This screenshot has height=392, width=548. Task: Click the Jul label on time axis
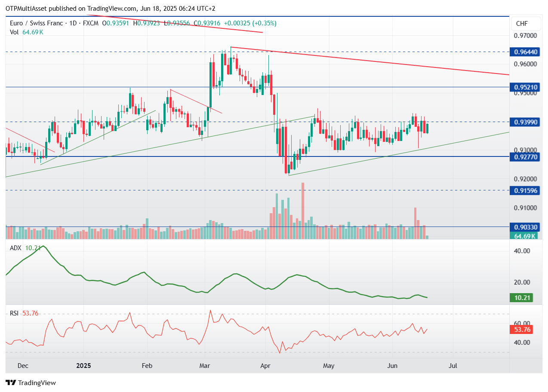(x=453, y=366)
